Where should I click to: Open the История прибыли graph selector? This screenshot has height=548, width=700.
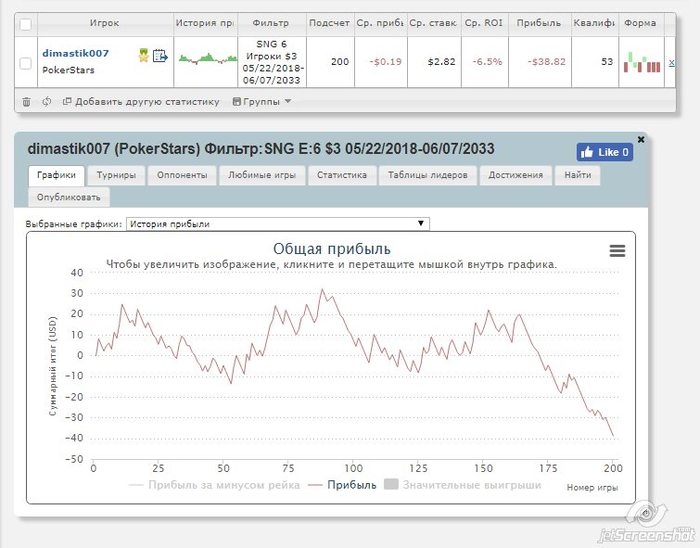(278, 224)
